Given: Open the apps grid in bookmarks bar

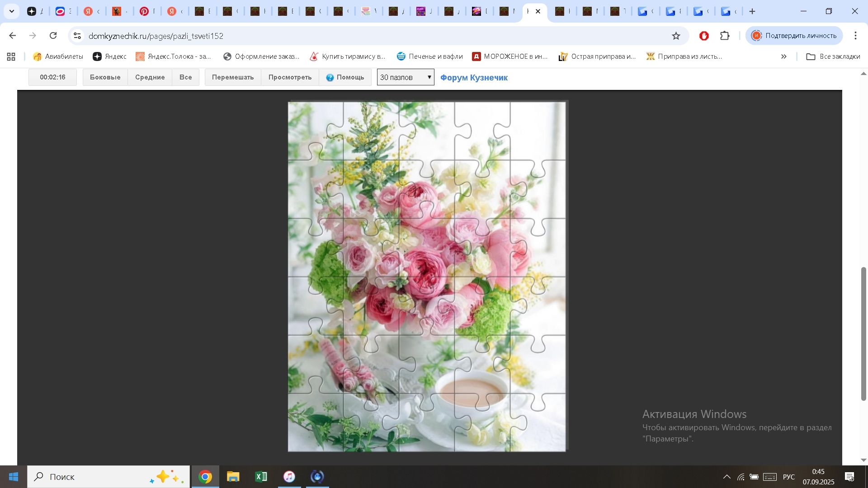Looking at the screenshot, I should click(x=11, y=56).
